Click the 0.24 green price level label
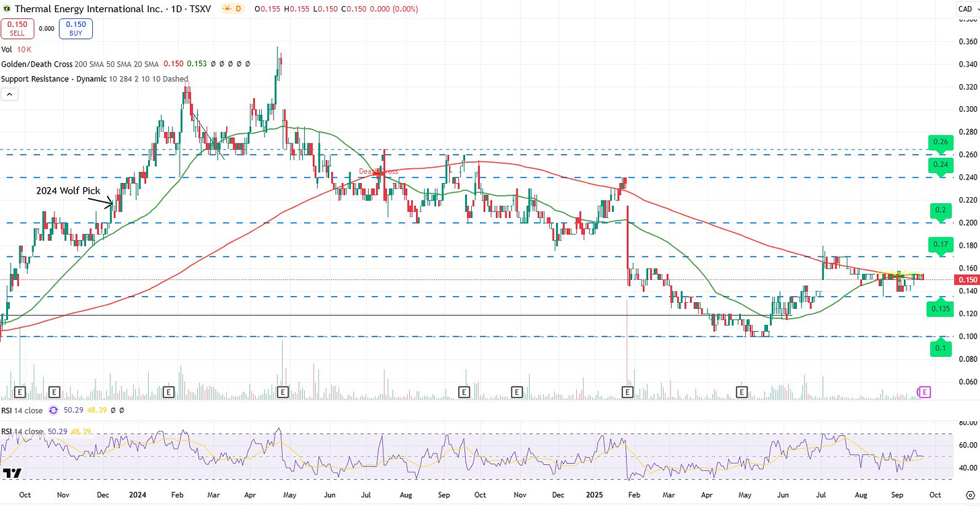 pos(939,164)
